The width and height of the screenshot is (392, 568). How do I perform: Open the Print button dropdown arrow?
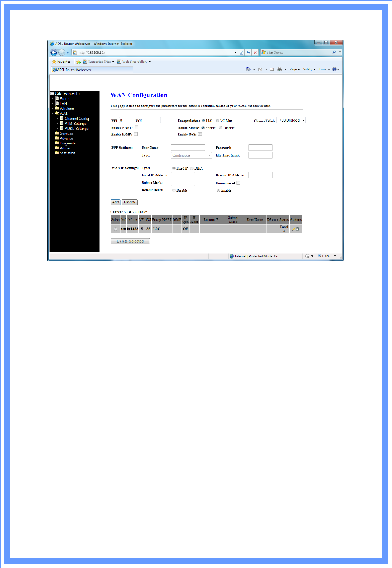click(285, 70)
